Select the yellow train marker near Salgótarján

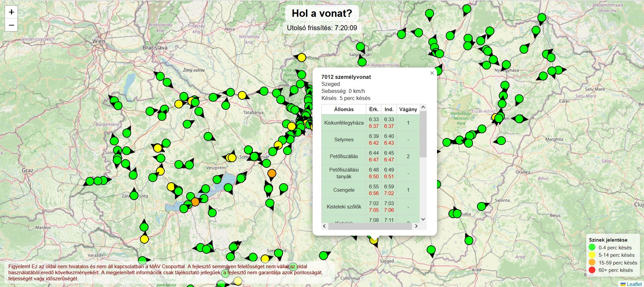pos(302,57)
